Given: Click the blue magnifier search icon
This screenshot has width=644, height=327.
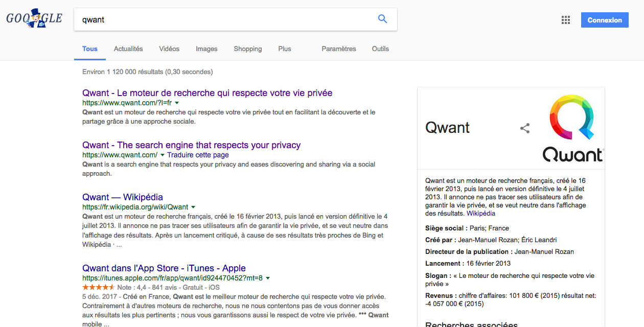Looking at the screenshot, I should [382, 19].
